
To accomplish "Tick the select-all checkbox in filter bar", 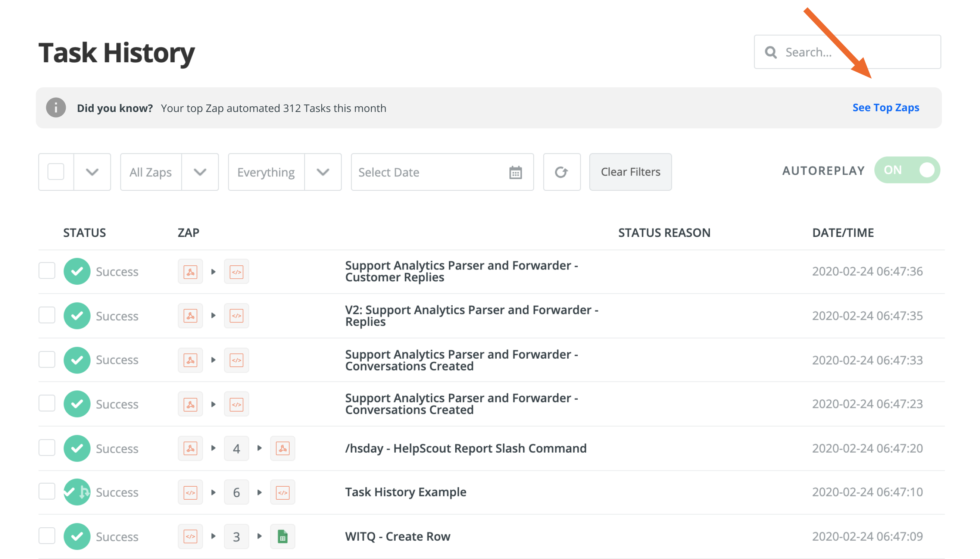I will point(56,172).
